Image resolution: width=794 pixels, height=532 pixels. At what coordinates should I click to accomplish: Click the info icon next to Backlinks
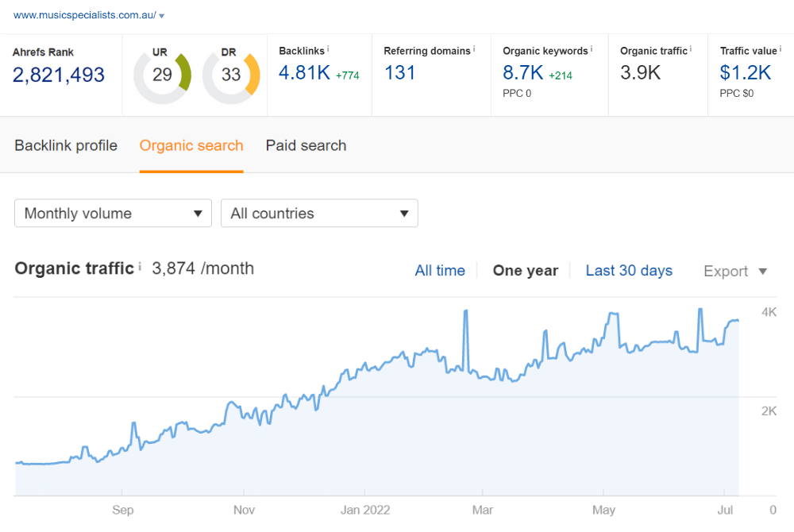[327, 48]
